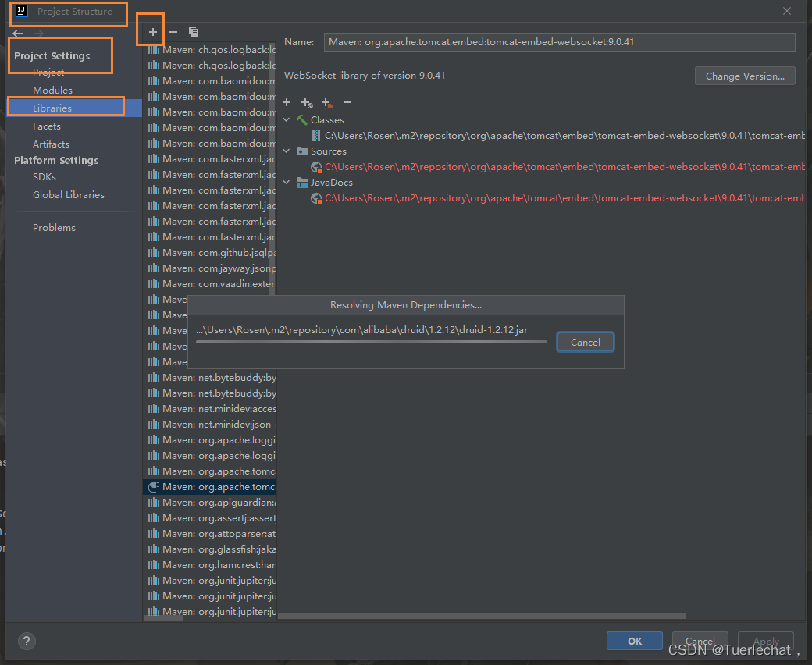This screenshot has width=812, height=665.
Task: Click the library icon of org.glassfish row
Action: 154,549
